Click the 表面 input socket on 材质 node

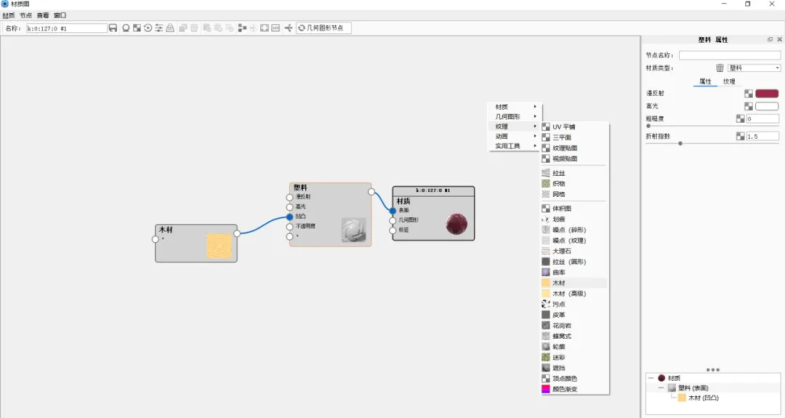click(393, 211)
